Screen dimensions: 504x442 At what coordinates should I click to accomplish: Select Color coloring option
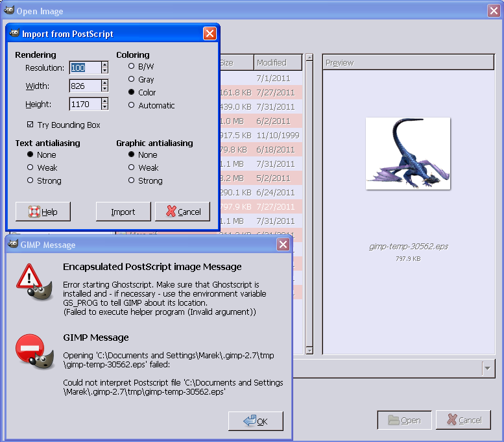[142, 92]
